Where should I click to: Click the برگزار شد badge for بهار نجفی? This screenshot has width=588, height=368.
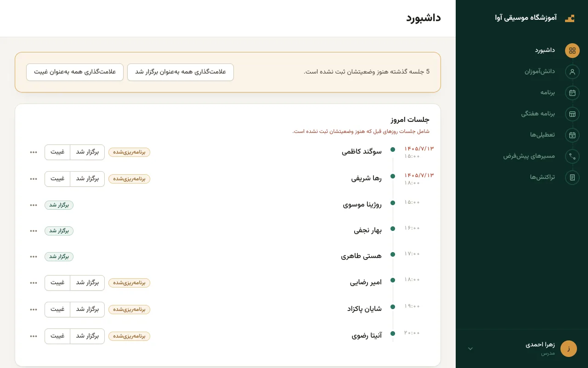tap(59, 231)
